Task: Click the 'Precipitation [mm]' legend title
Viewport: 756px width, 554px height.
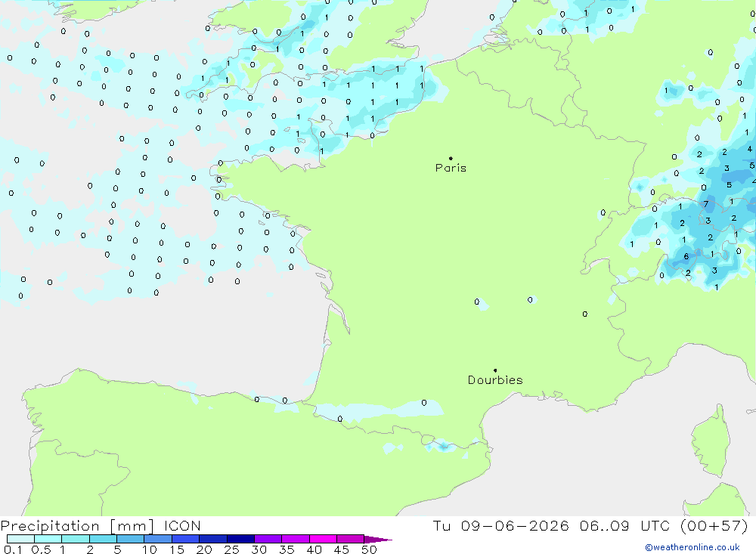Action: point(77,526)
